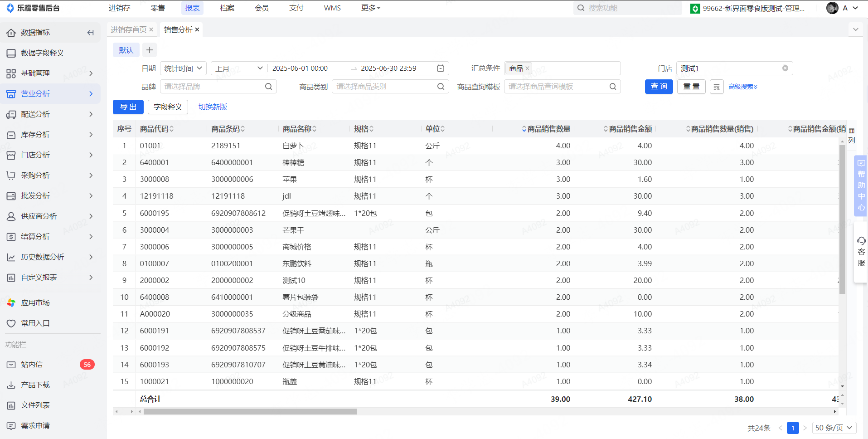The height and width of the screenshot is (439, 868).
Task: Open the column settings 列 icon
Action: [852, 135]
